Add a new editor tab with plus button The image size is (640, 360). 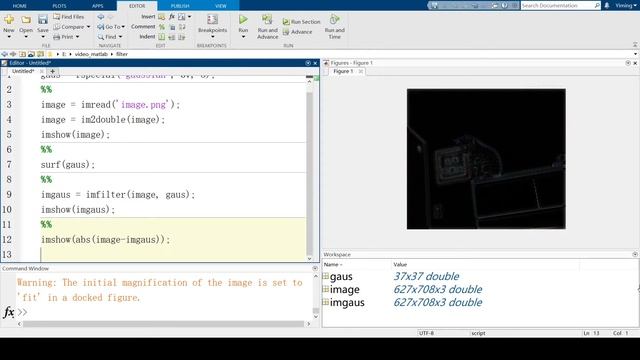point(52,71)
